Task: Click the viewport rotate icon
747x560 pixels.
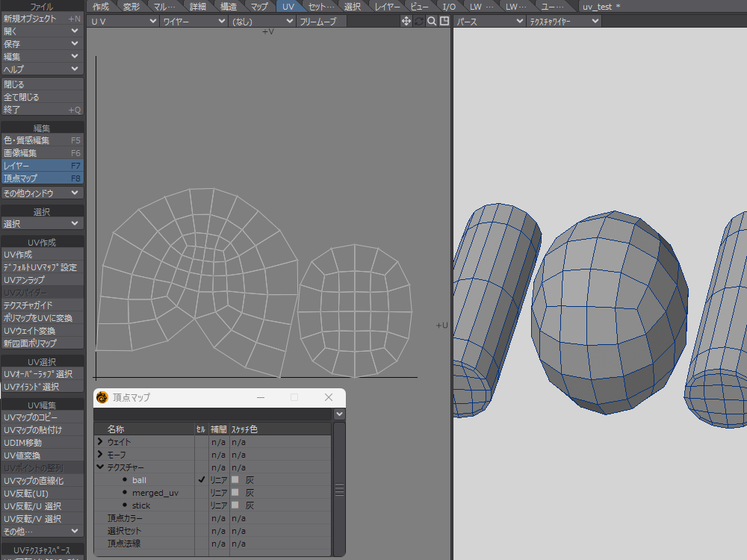Action: click(x=419, y=22)
